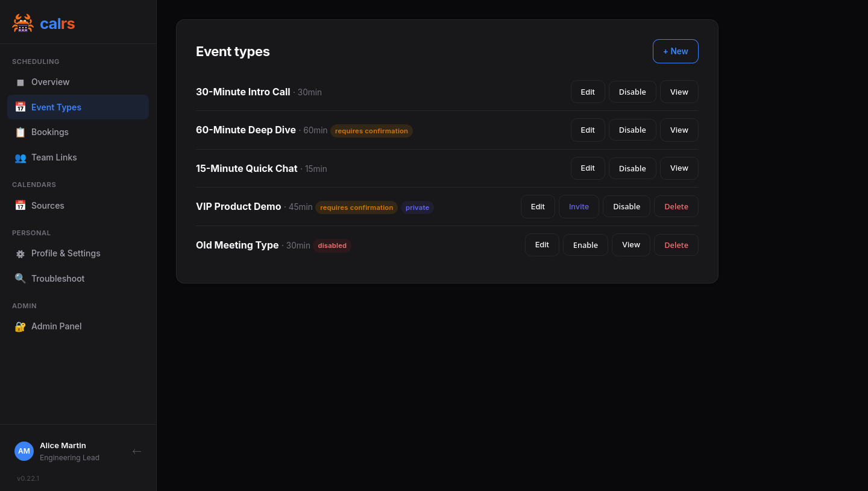Click Alice Martin's AM avatar

click(24, 451)
